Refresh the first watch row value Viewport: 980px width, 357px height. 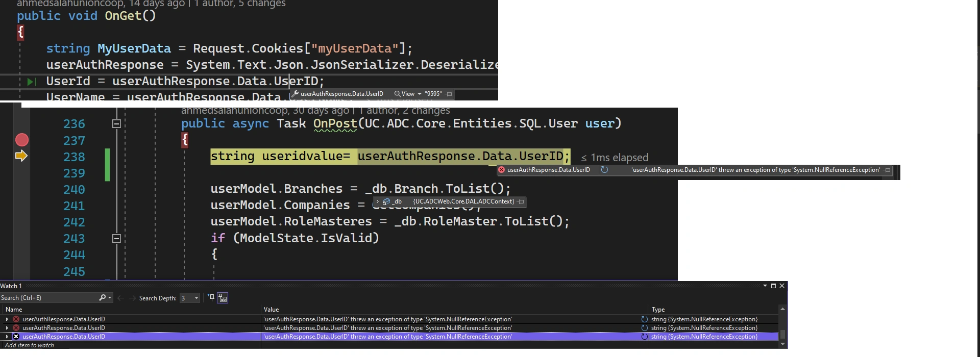coord(645,319)
